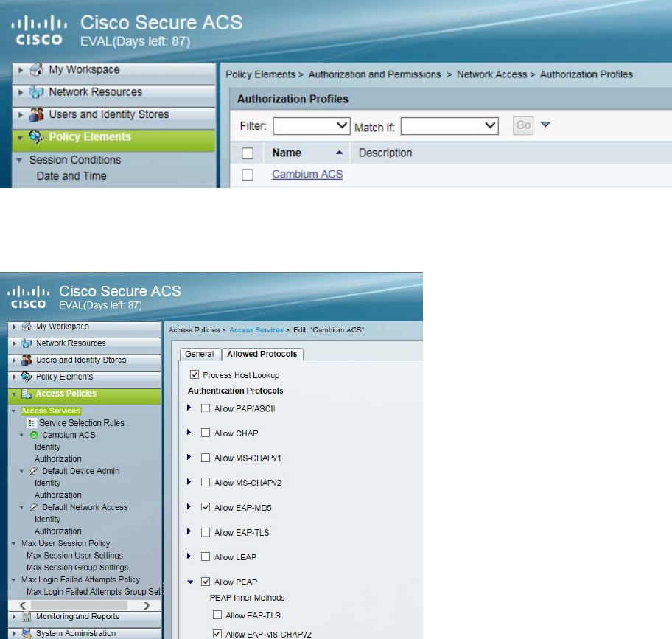Enable top-level Allow EAP-TLS checkbox
Screen dimensions: 672x639
[206, 532]
